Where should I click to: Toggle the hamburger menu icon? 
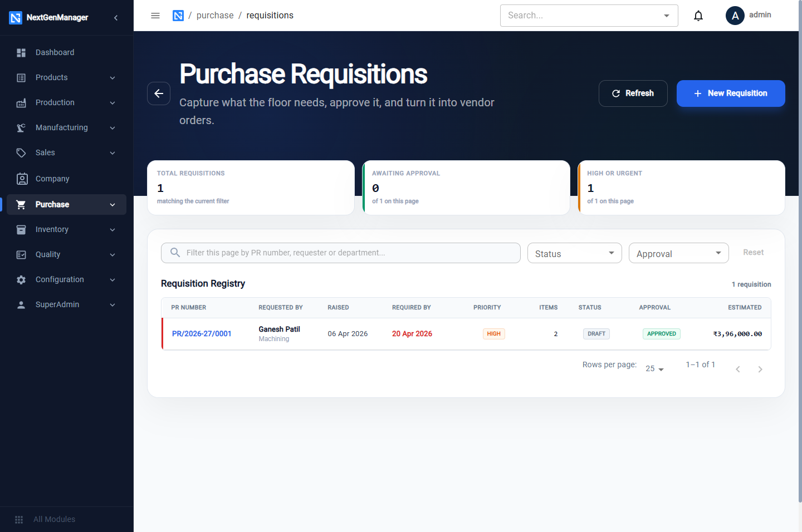click(155, 16)
